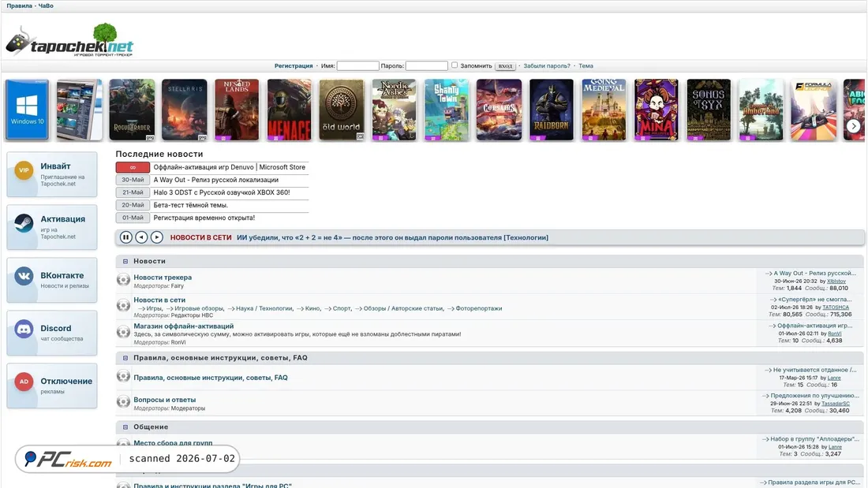Open the Old World game cover
The width and height of the screenshot is (868, 488).
(342, 110)
